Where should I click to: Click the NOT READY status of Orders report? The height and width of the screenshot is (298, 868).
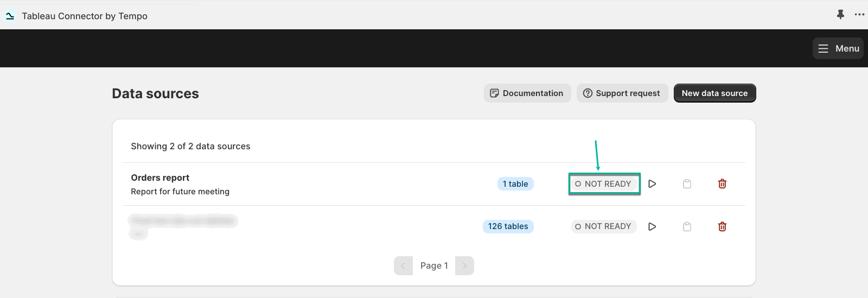coord(604,184)
